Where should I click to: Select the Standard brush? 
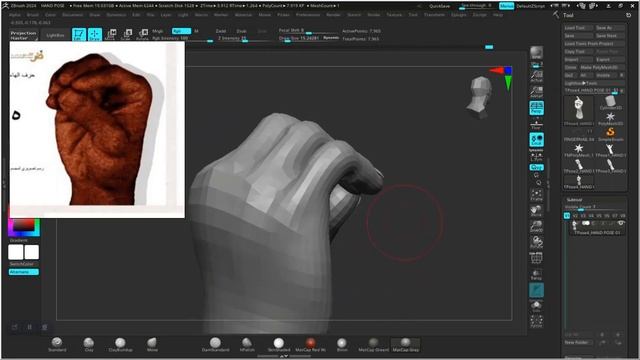pos(57,344)
